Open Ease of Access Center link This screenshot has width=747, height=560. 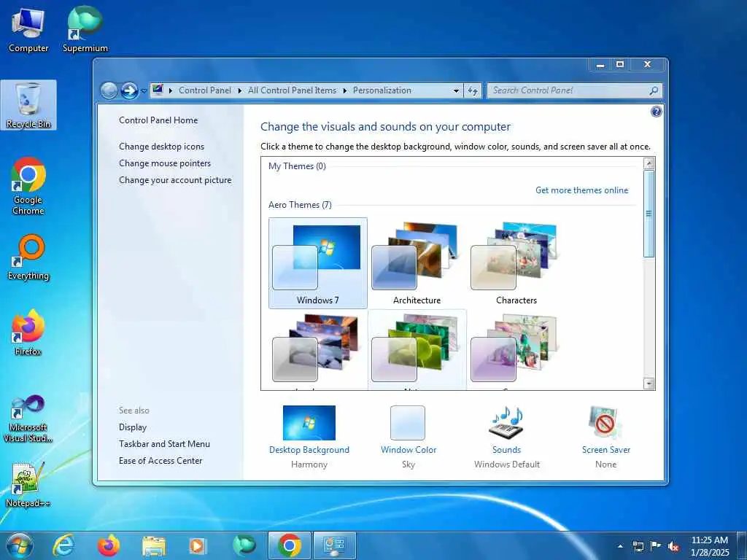160,461
